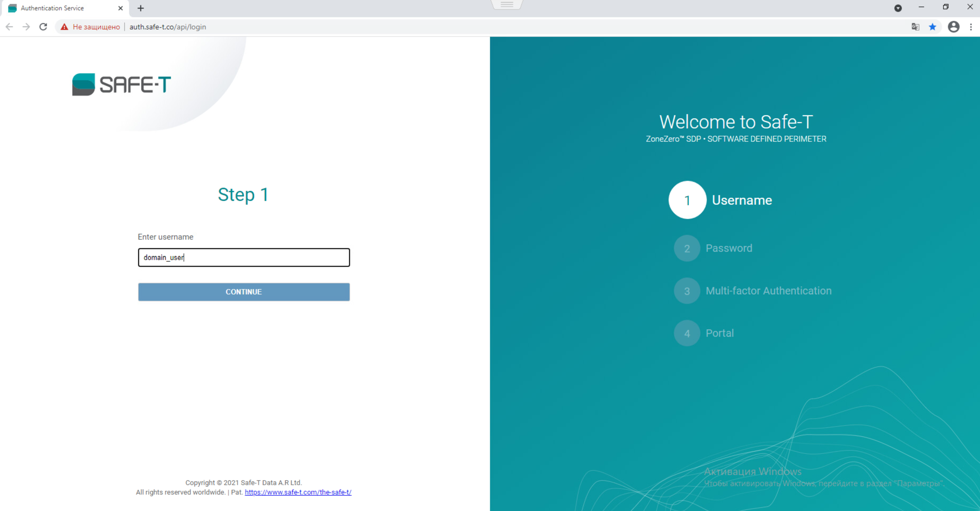Open the Chrome three-dot menu

coord(971,27)
